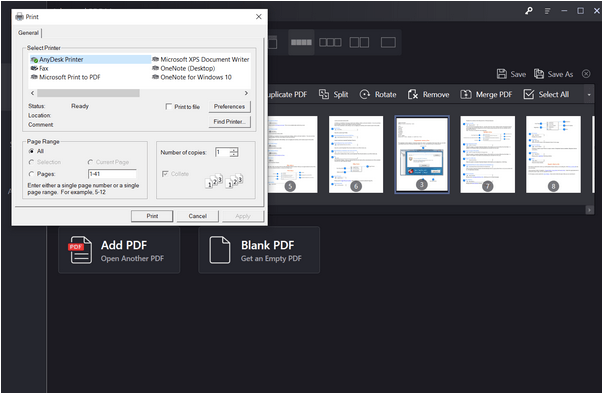Image resolution: width=602 pixels, height=393 pixels.
Task: Click Find Printer button
Action: 229,122
